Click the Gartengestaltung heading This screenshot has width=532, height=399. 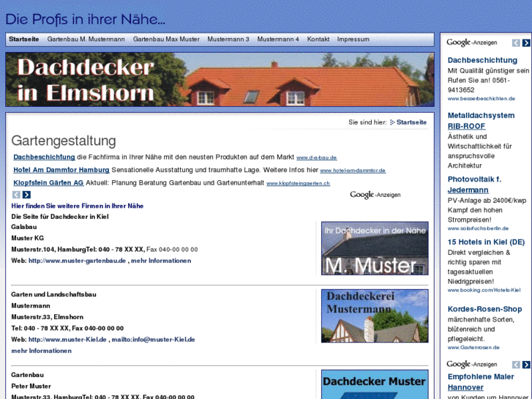click(64, 141)
